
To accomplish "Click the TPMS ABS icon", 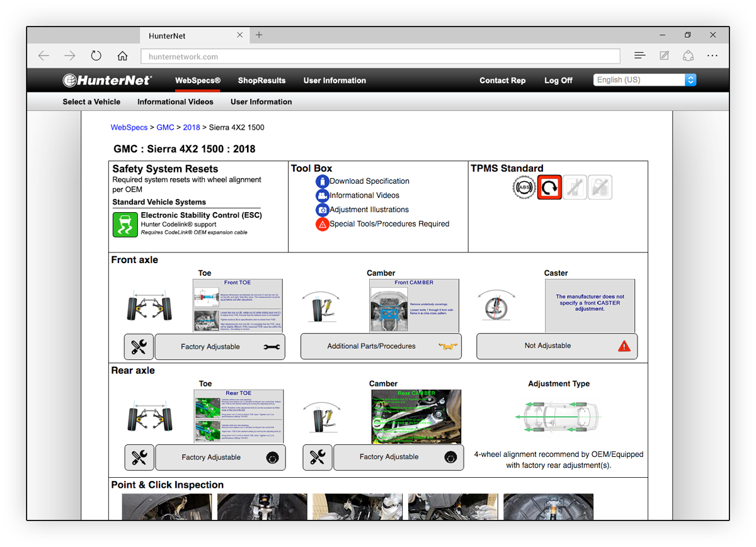I will click(524, 187).
